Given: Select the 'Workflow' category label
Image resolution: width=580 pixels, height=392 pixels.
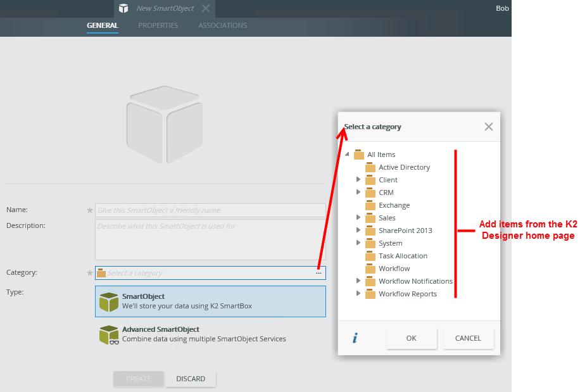Looking at the screenshot, I should [x=394, y=269].
